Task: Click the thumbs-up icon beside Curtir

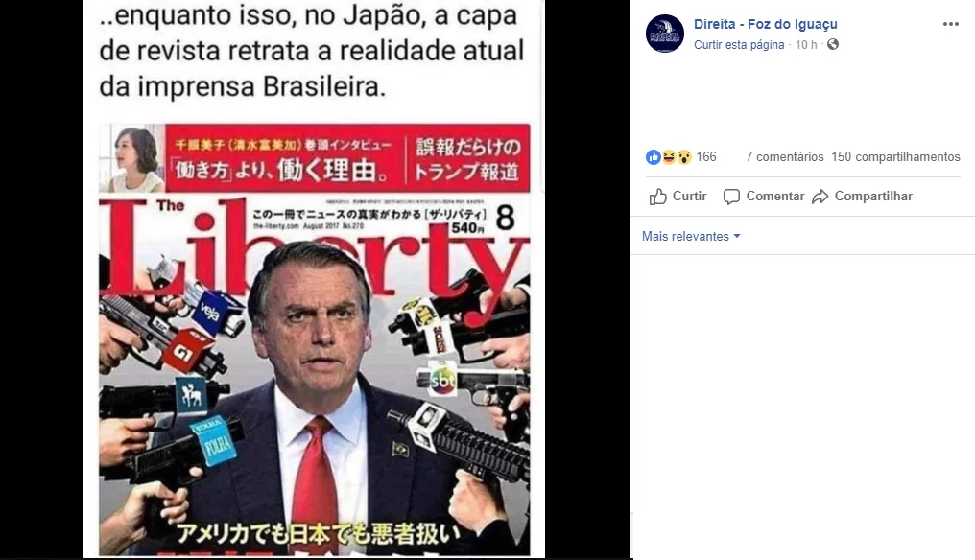Action: 658,197
